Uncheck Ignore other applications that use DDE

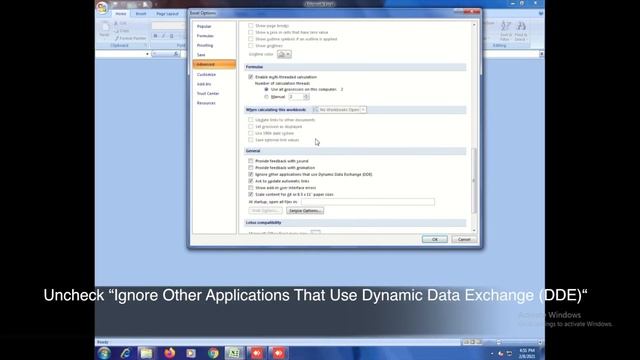click(x=251, y=174)
